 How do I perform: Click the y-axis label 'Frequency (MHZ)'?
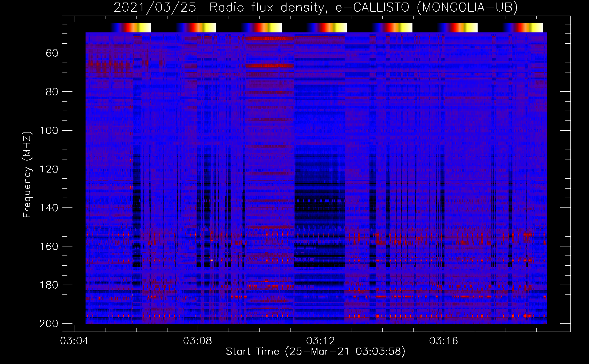[x=27, y=174]
